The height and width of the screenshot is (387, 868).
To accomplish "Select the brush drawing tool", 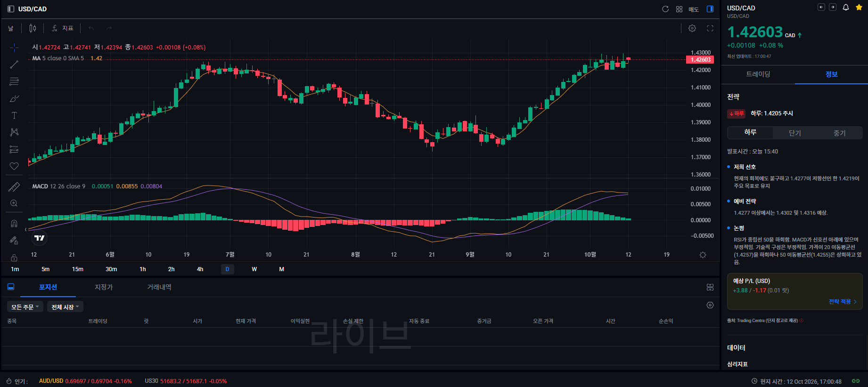I will point(14,98).
